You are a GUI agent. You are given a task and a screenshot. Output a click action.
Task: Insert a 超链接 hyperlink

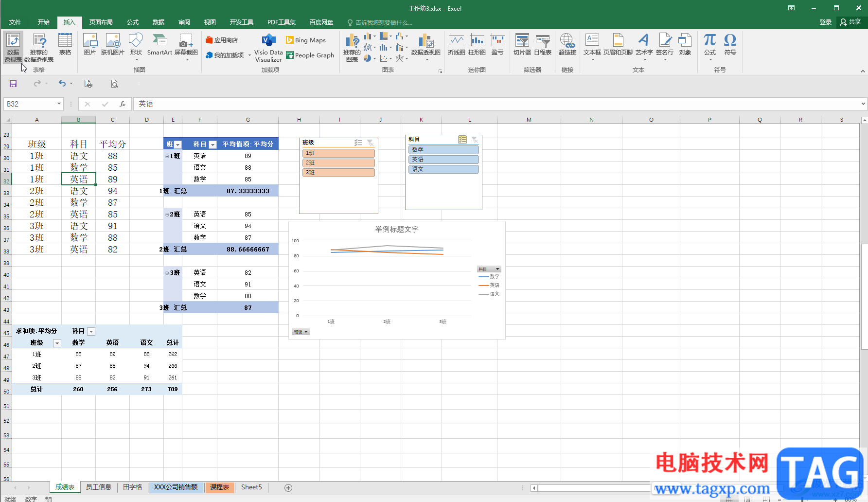[x=567, y=44]
